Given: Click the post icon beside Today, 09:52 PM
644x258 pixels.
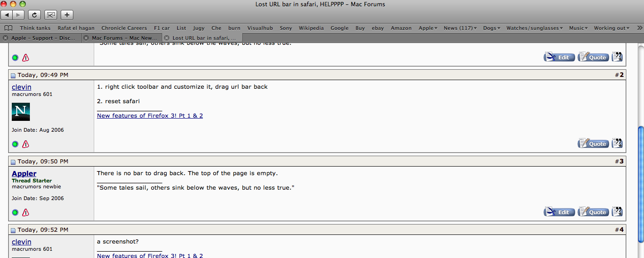Looking at the screenshot, I should coord(13,230).
